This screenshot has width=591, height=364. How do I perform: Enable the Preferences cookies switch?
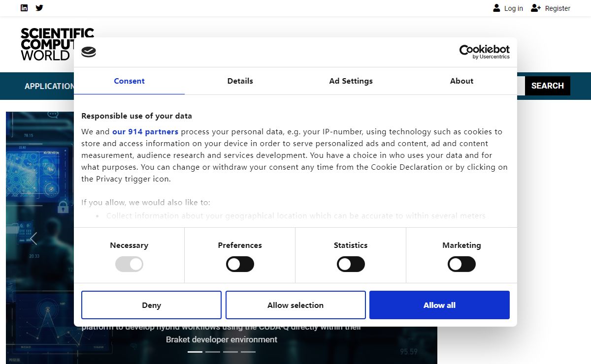click(240, 264)
